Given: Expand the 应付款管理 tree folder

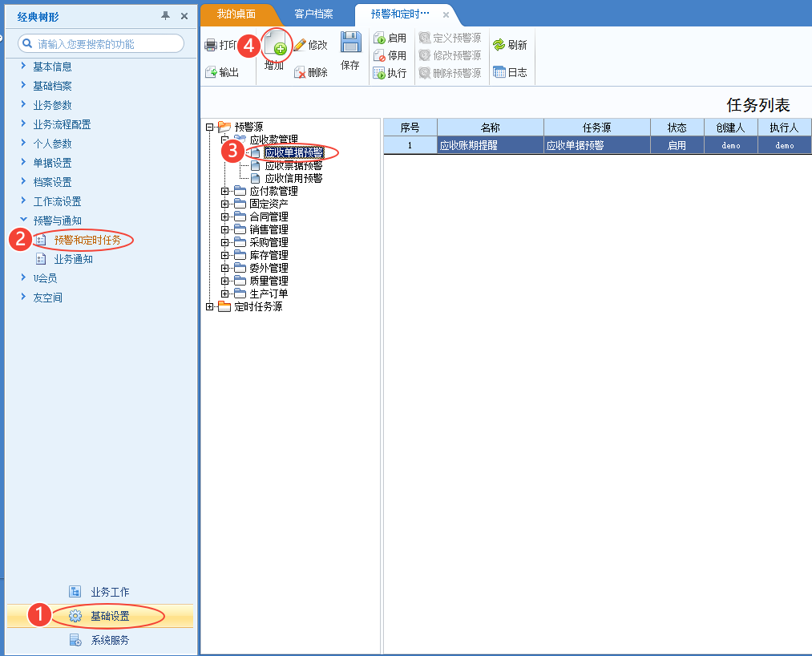Looking at the screenshot, I should pos(224,191).
